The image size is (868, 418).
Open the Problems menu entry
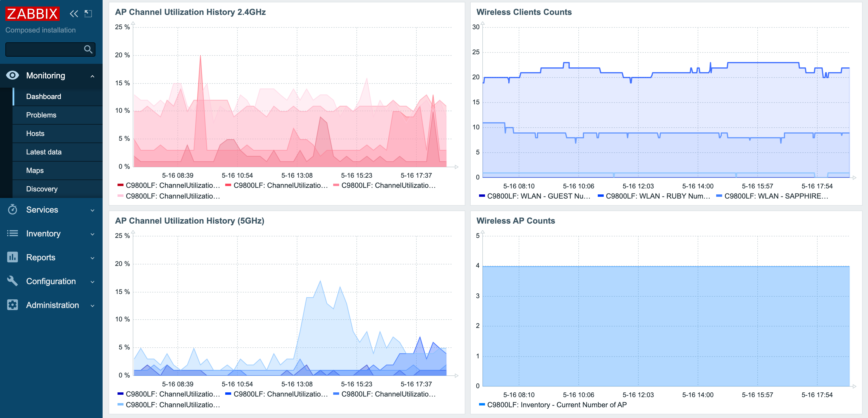[x=41, y=115]
